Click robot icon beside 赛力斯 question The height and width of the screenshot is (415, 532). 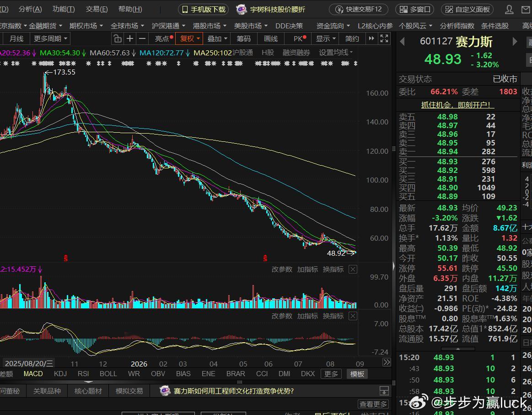coord(165,391)
